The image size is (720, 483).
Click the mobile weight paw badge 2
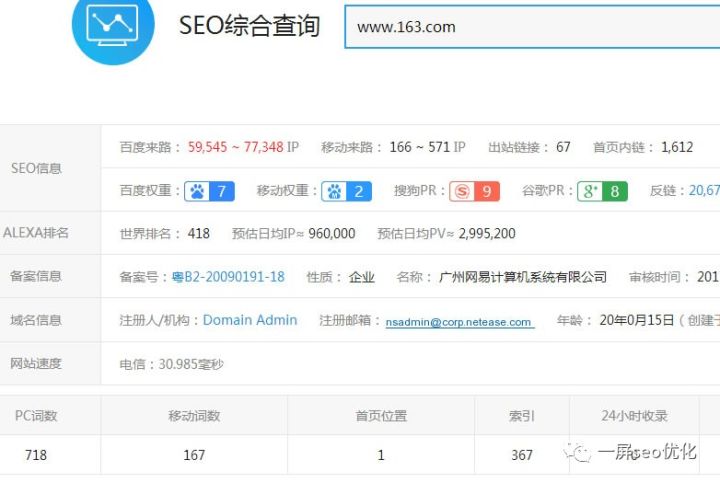346,191
